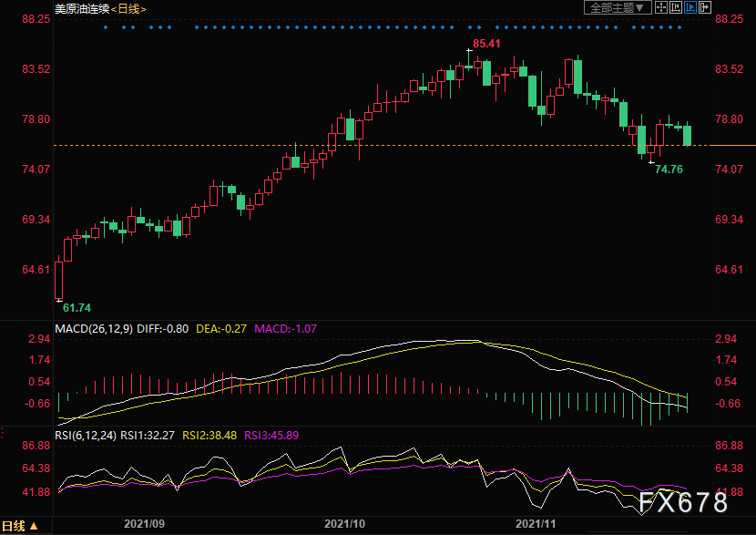Click the 61.74 low price label

point(77,308)
